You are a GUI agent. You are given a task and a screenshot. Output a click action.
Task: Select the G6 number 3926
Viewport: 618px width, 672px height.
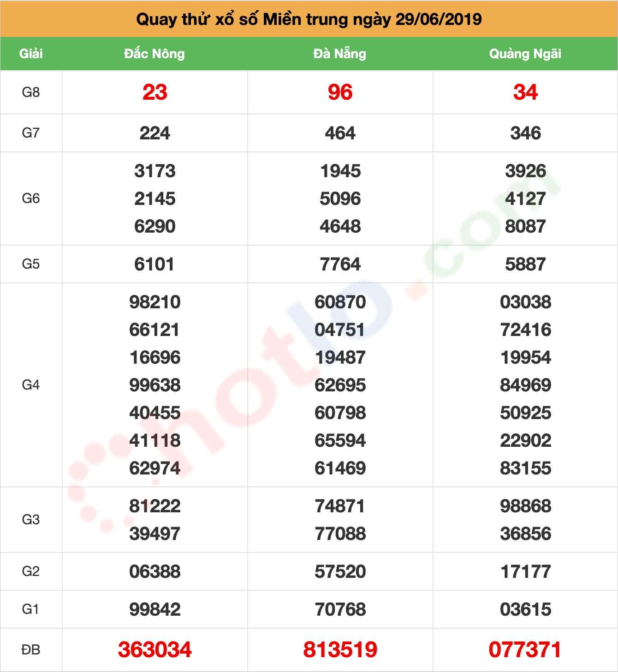point(526,171)
